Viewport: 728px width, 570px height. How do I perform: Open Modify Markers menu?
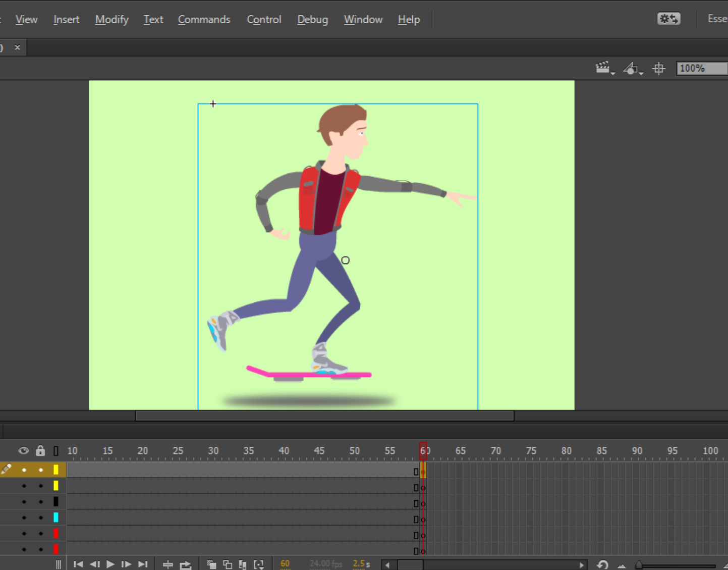(x=259, y=564)
